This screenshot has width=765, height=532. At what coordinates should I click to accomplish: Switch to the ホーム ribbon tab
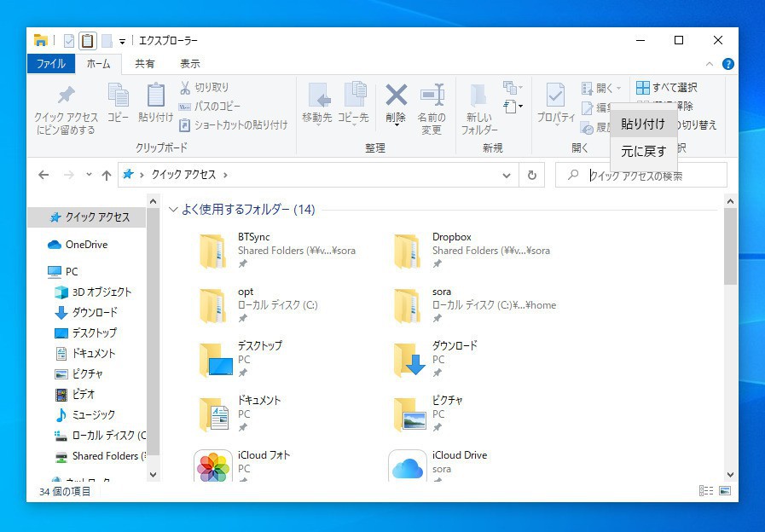pyautogui.click(x=98, y=64)
